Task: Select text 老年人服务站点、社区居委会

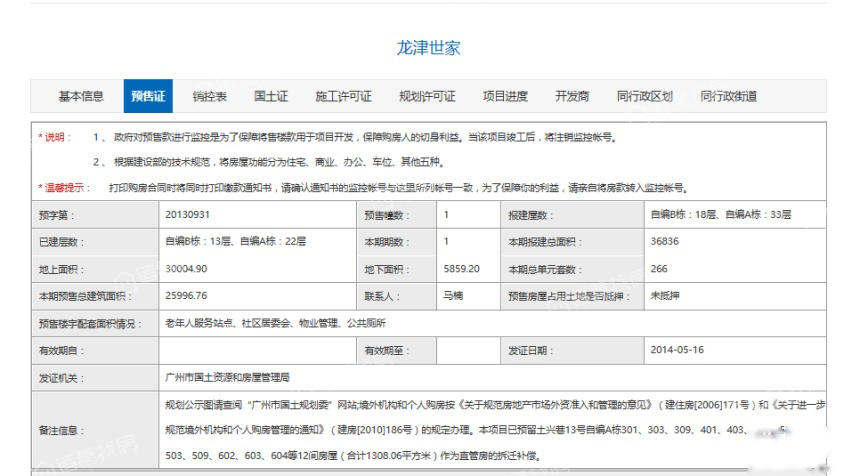Action: 228,323
